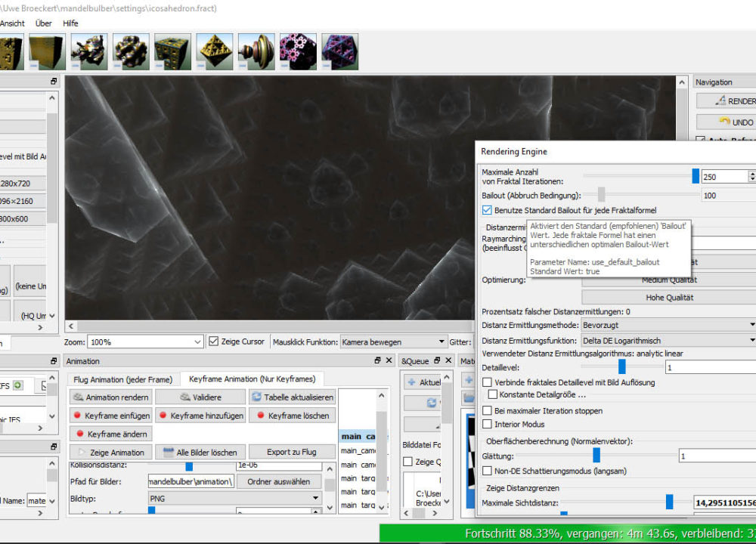Click Keyframe hinzufügen with red dot

(201, 416)
